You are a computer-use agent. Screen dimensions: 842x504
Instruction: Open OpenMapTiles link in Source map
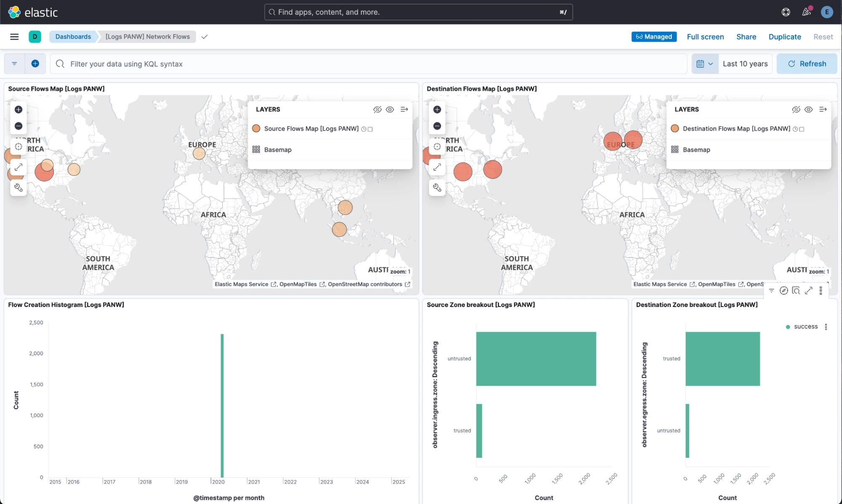(x=302, y=284)
